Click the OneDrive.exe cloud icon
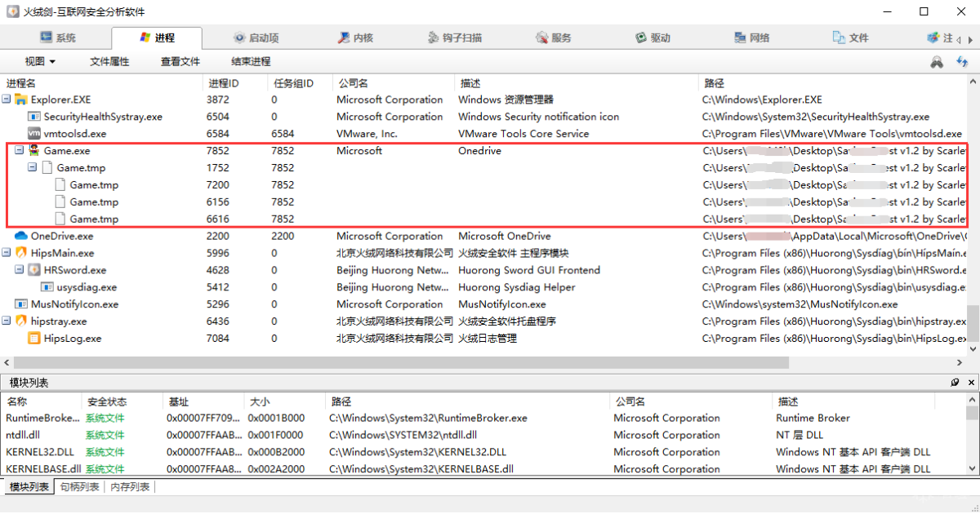 coord(21,236)
